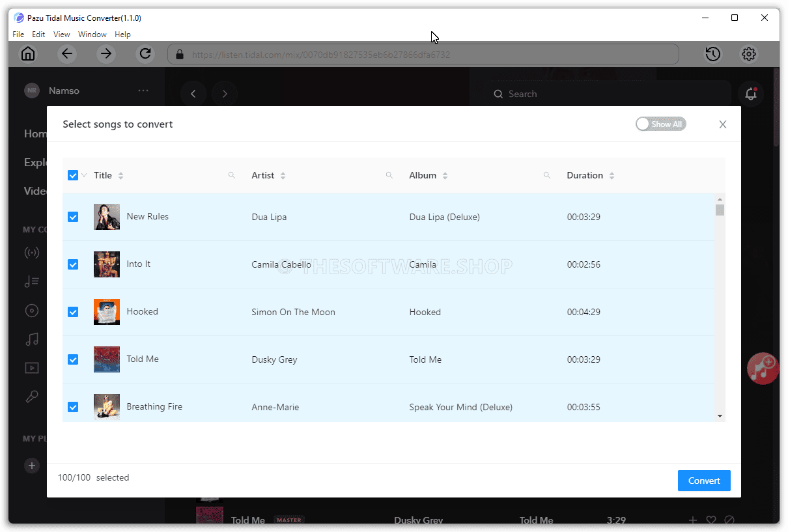
Task: Open the sidebar artists microphone icon
Action: (x=31, y=397)
